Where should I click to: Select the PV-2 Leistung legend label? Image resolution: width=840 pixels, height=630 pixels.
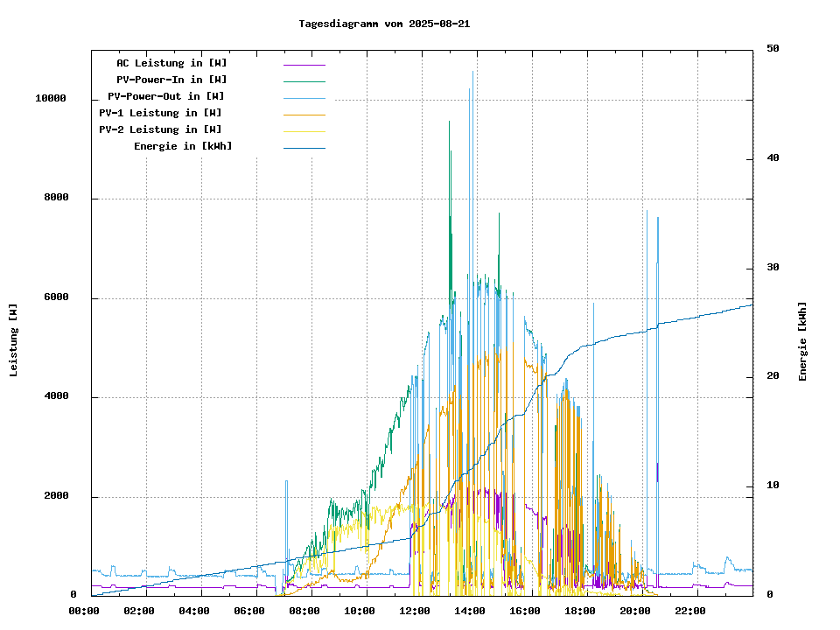click(160, 129)
